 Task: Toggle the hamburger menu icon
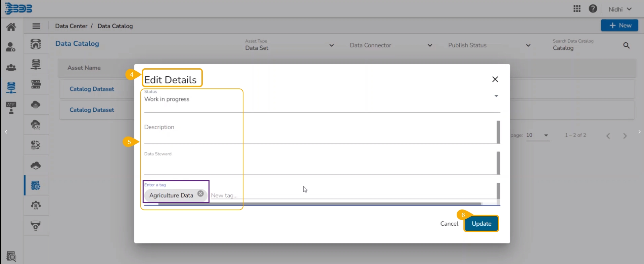36,26
